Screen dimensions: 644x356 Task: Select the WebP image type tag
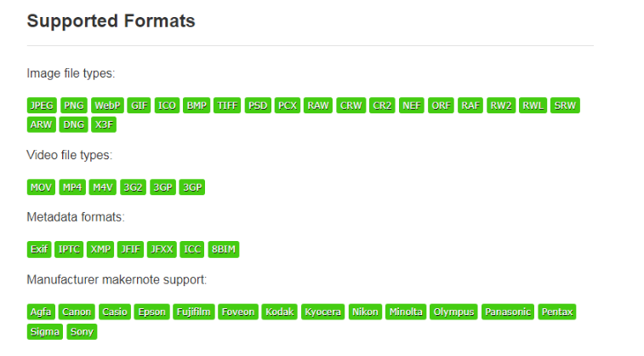(x=108, y=106)
